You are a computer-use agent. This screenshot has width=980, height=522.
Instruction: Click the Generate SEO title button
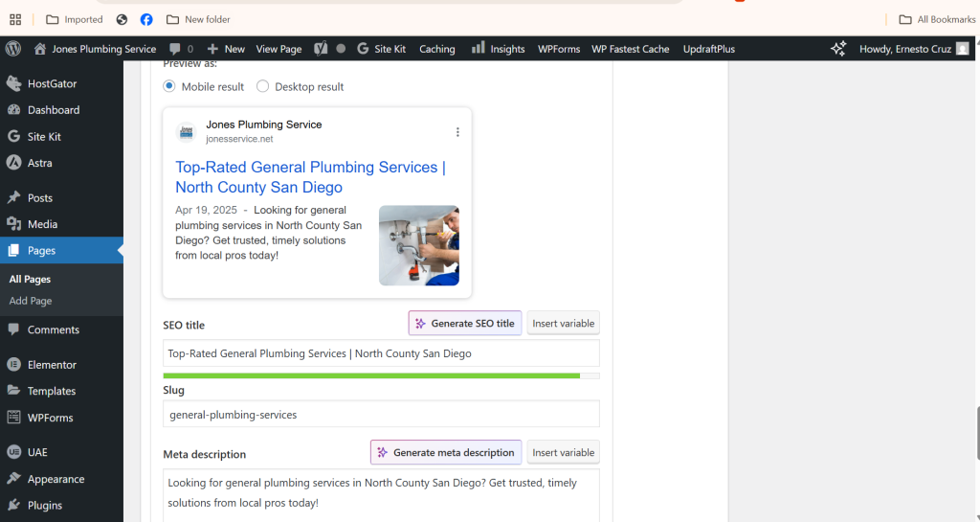tap(465, 324)
